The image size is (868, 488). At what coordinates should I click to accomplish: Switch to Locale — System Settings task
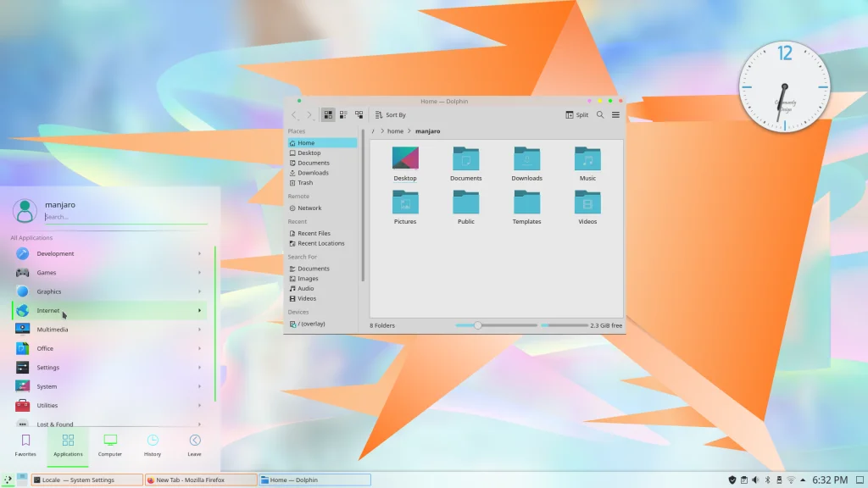pyautogui.click(x=87, y=480)
